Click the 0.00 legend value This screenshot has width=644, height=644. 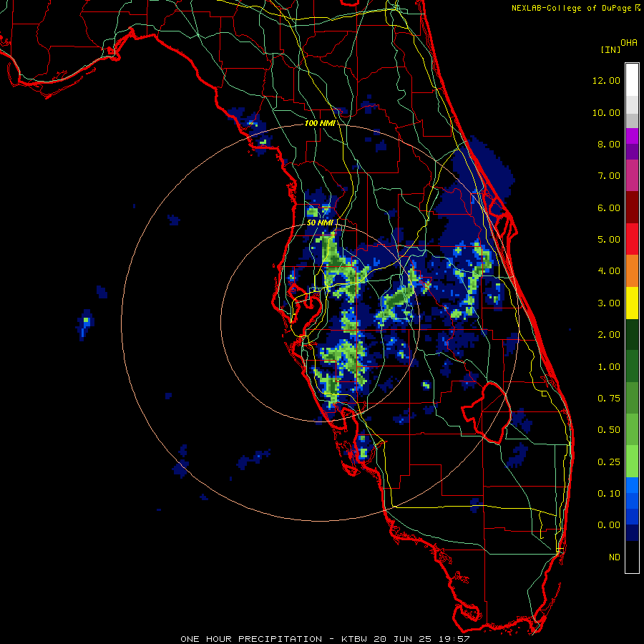coord(609,525)
